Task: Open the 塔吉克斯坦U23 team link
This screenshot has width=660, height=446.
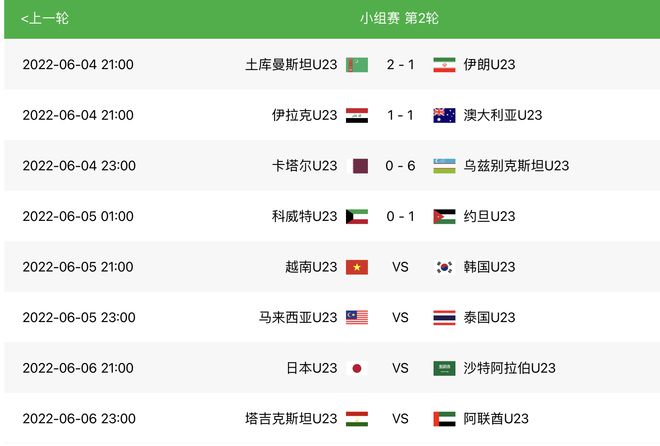Action: (291, 419)
